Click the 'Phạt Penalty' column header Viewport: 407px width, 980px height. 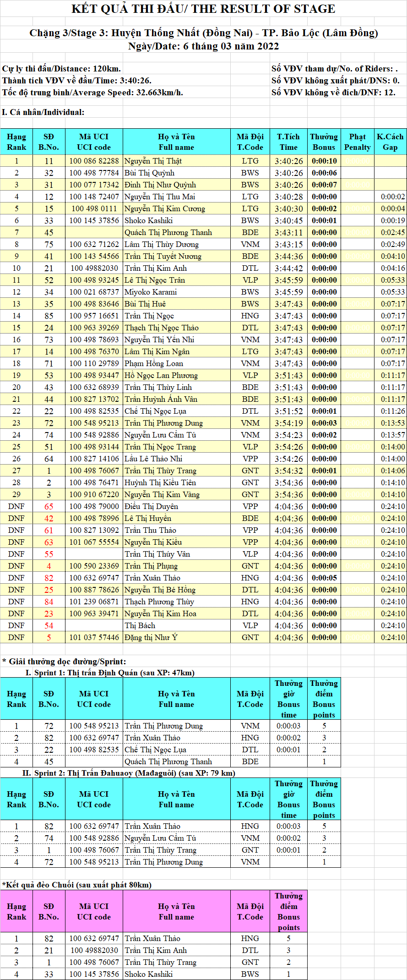click(x=357, y=142)
